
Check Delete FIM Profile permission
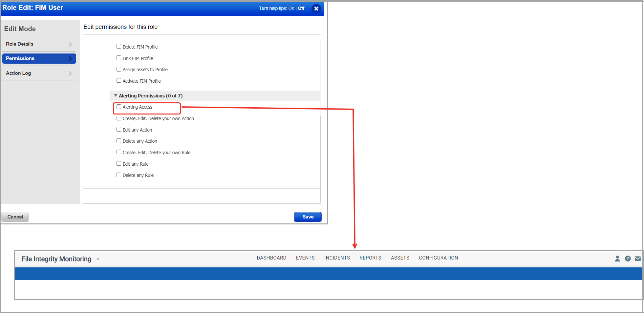119,47
